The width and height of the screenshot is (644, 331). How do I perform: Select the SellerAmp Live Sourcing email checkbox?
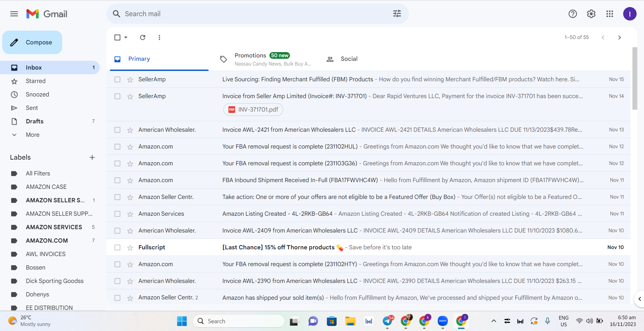click(x=117, y=79)
